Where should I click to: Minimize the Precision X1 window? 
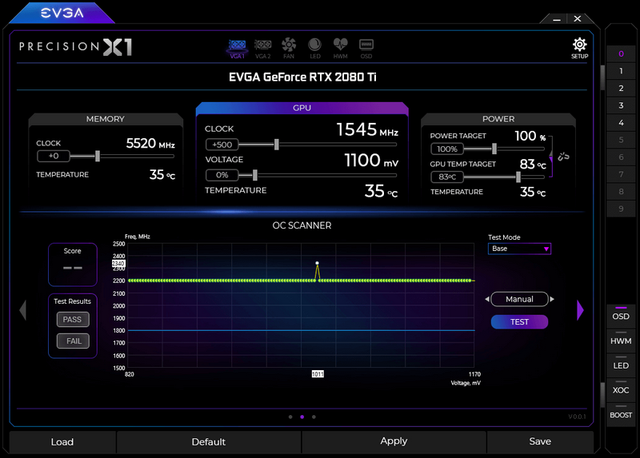coord(556,19)
